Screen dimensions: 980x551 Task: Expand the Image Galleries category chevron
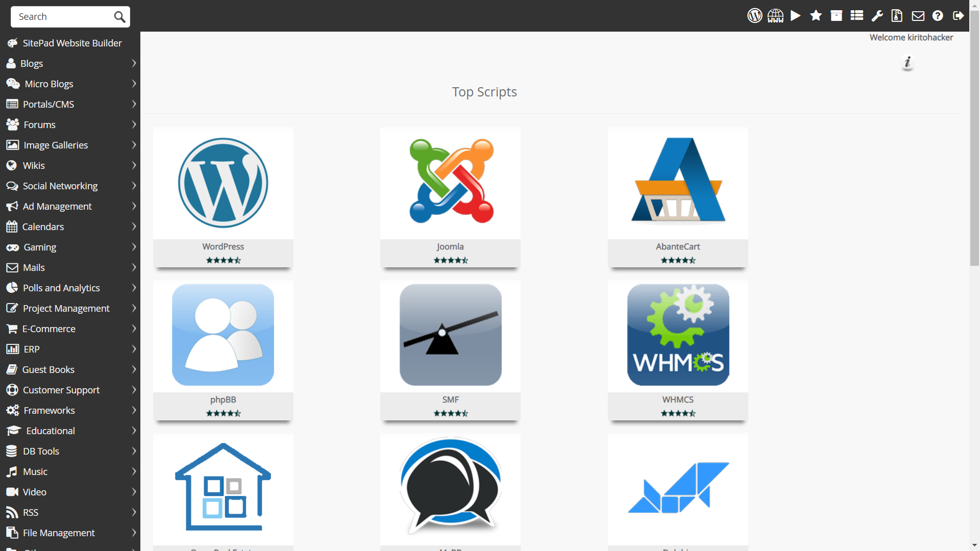click(x=134, y=145)
